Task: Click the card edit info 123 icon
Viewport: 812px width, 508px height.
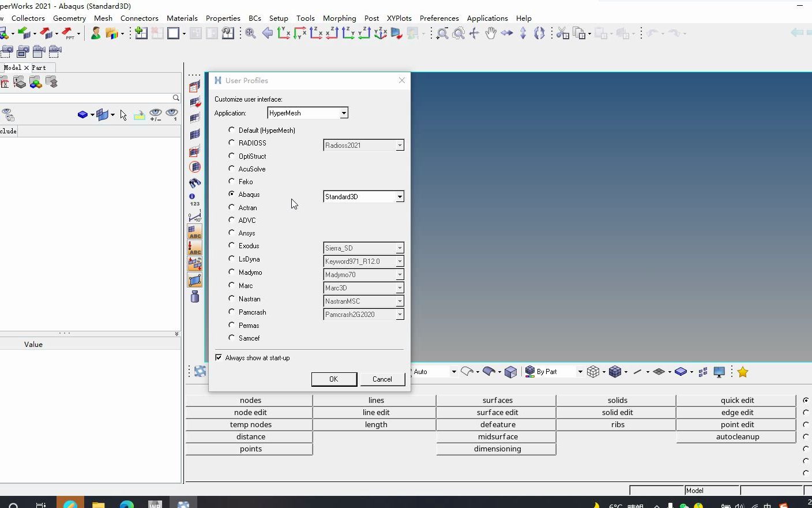Action: (x=195, y=200)
